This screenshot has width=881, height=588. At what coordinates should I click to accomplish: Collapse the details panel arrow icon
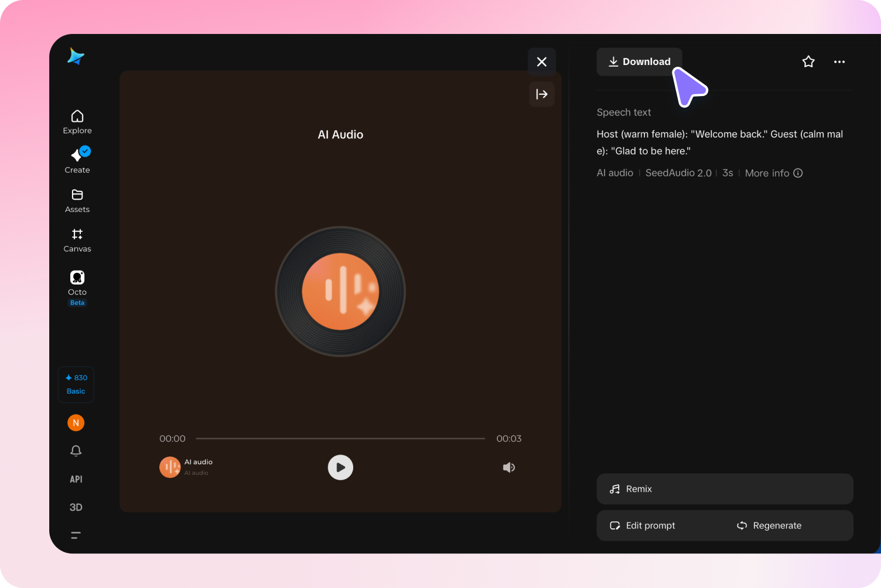[542, 94]
